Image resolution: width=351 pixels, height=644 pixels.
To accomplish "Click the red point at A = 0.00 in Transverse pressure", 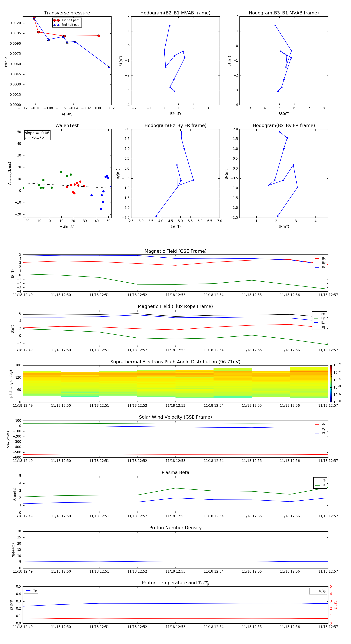I will (x=99, y=36).
